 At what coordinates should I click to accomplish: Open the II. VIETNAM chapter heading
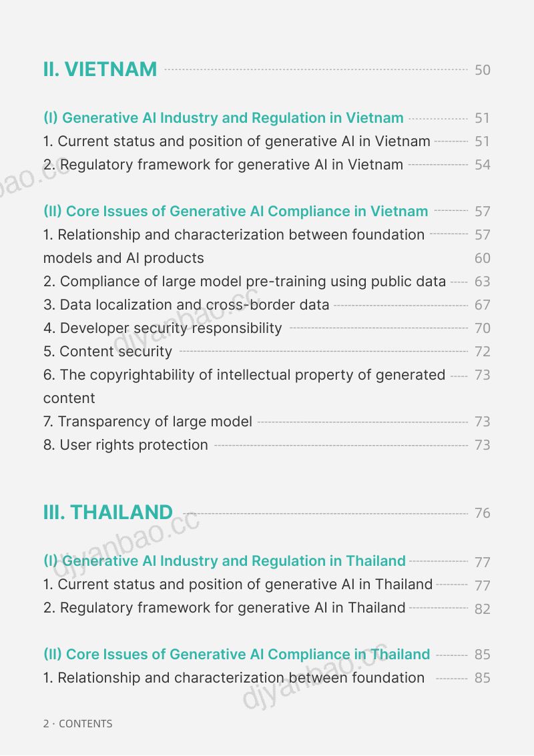tap(100, 69)
